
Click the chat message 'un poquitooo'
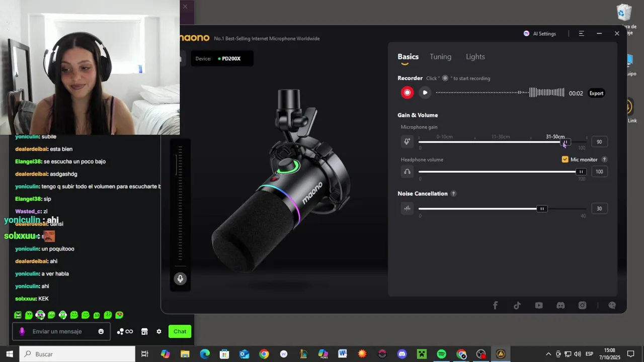tap(58, 249)
